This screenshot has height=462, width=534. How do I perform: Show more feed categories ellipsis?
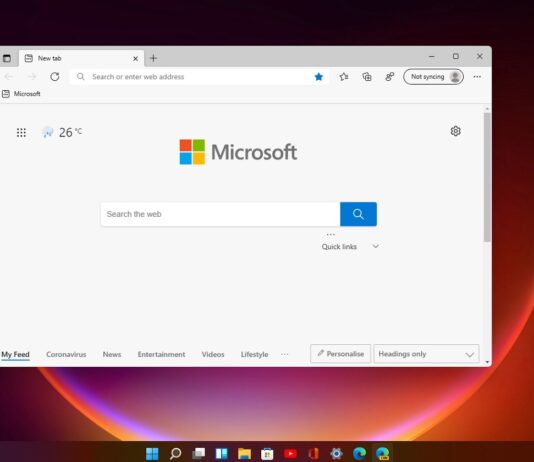284,354
